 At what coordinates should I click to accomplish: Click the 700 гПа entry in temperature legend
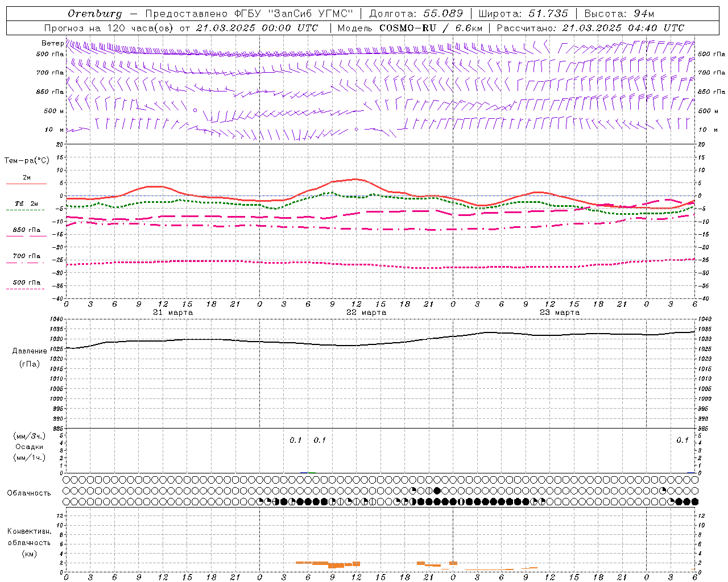(26, 256)
